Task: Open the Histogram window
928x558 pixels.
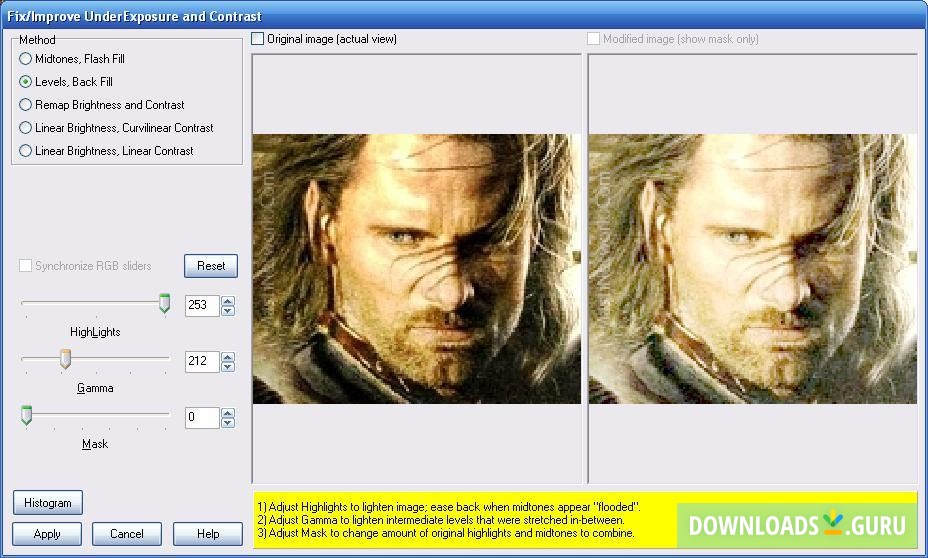Action: [47, 502]
